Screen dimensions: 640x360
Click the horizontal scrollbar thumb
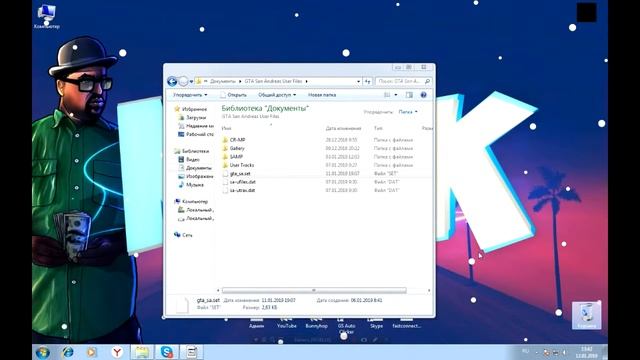pyautogui.click(x=314, y=290)
